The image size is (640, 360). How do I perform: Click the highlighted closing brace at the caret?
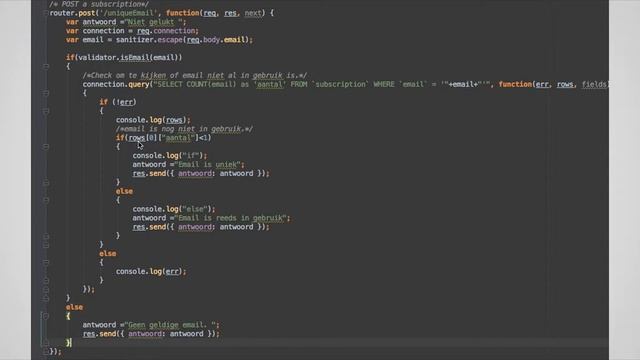(x=69, y=342)
